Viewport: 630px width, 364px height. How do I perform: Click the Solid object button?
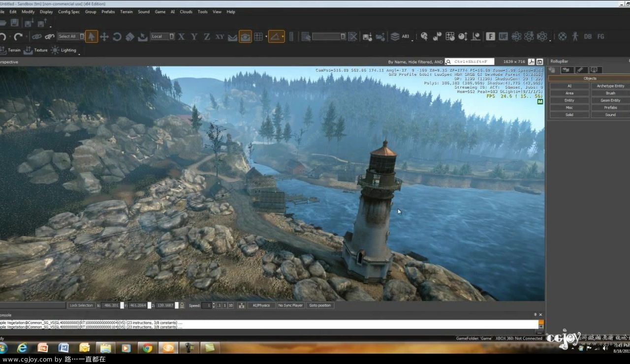pyautogui.click(x=569, y=115)
